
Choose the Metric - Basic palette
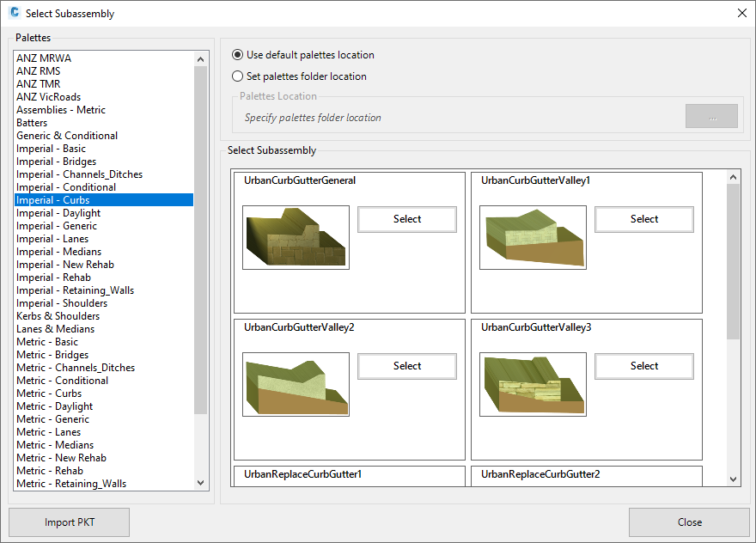click(104, 343)
